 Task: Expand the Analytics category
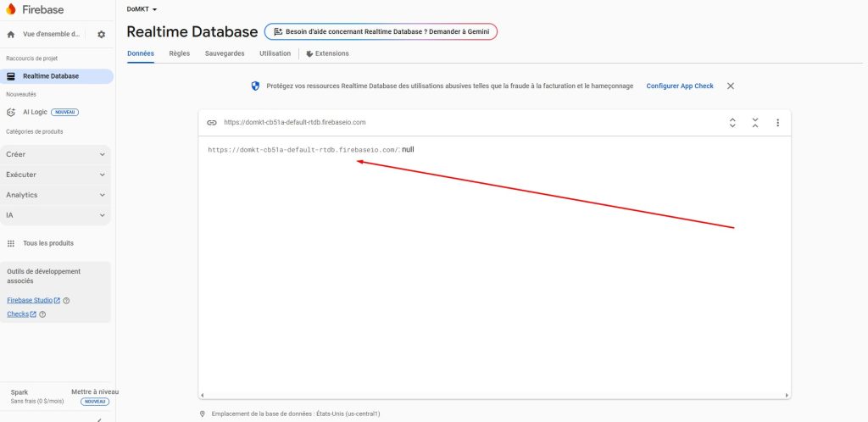(x=55, y=195)
